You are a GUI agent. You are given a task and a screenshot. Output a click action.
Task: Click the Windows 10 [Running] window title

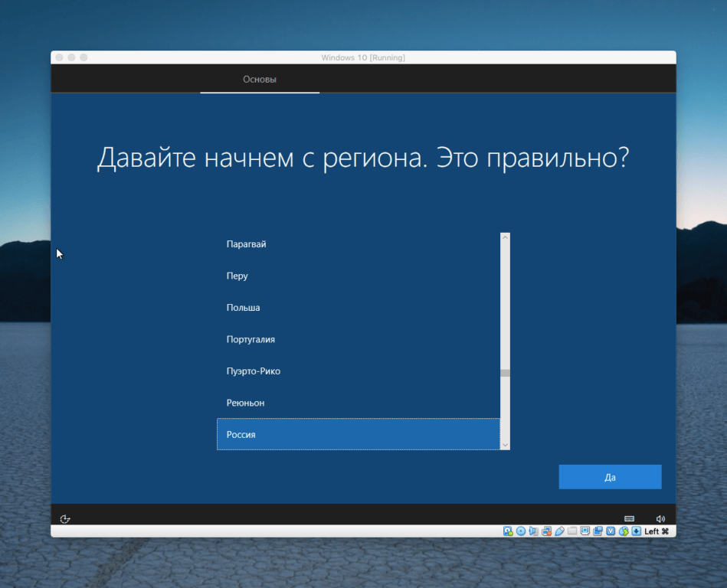click(363, 57)
